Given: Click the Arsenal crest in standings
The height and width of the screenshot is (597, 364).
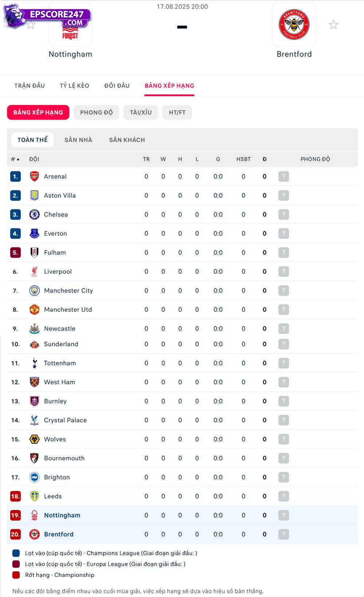Looking at the screenshot, I should 35,177.
